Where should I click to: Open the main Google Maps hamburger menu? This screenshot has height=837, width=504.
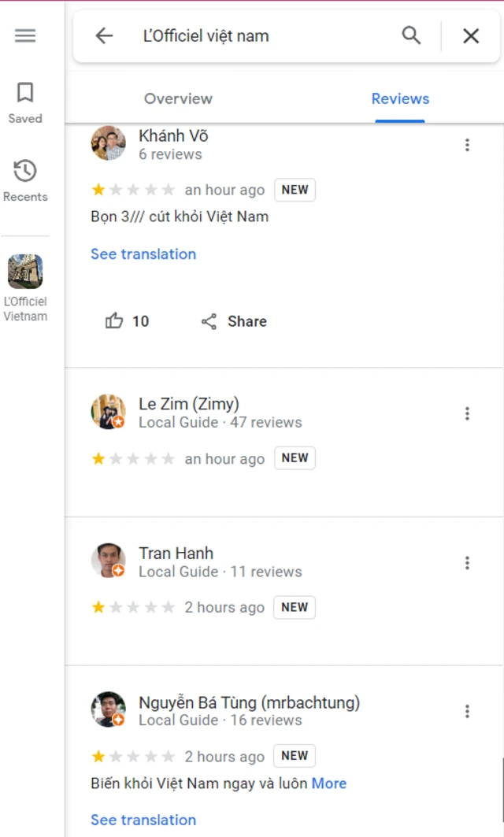[25, 35]
